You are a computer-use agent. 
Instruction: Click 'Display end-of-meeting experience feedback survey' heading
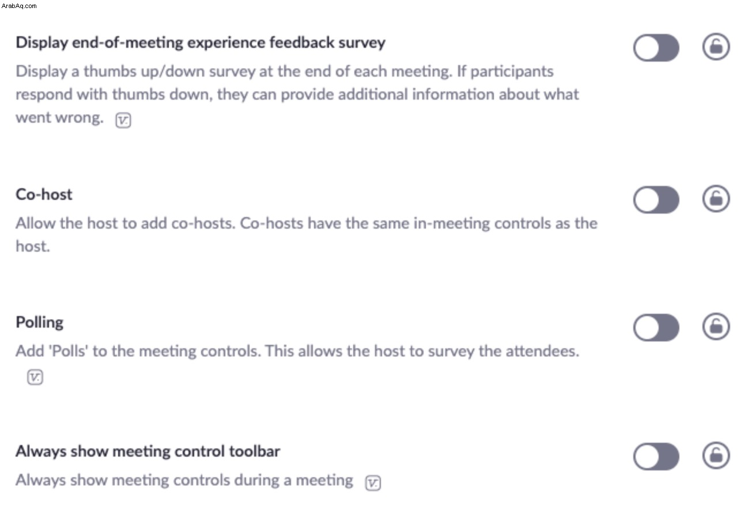pyautogui.click(x=201, y=43)
